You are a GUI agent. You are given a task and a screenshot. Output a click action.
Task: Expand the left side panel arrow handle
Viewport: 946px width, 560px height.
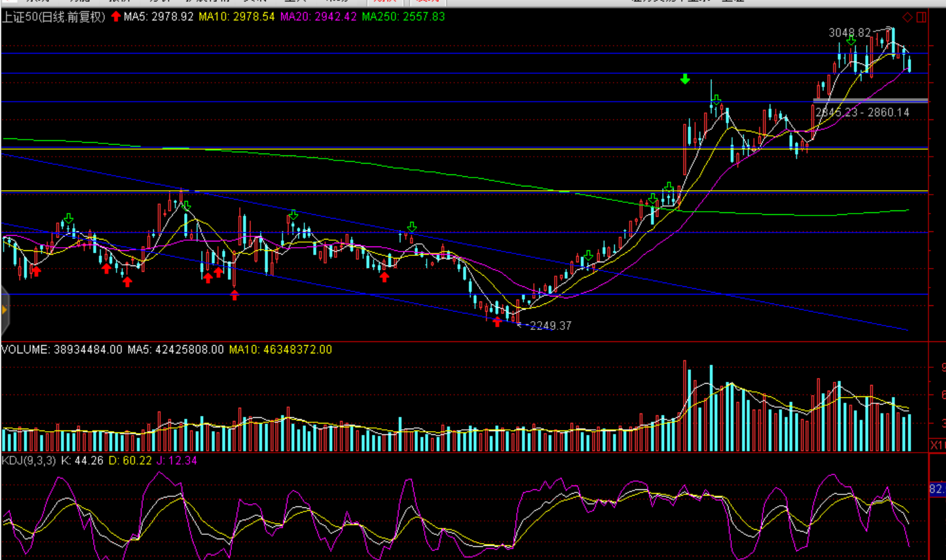pos(4,310)
